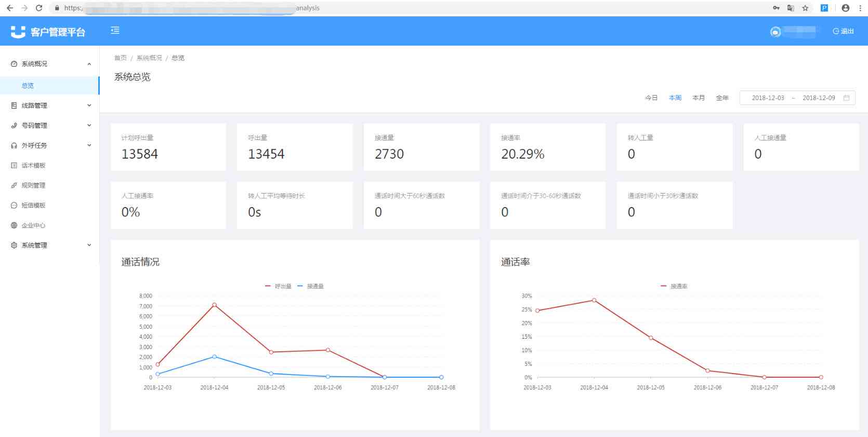This screenshot has height=437, width=868.
Task: Click the 通话时间小于30秒通话数 label
Action: [x=663, y=196]
